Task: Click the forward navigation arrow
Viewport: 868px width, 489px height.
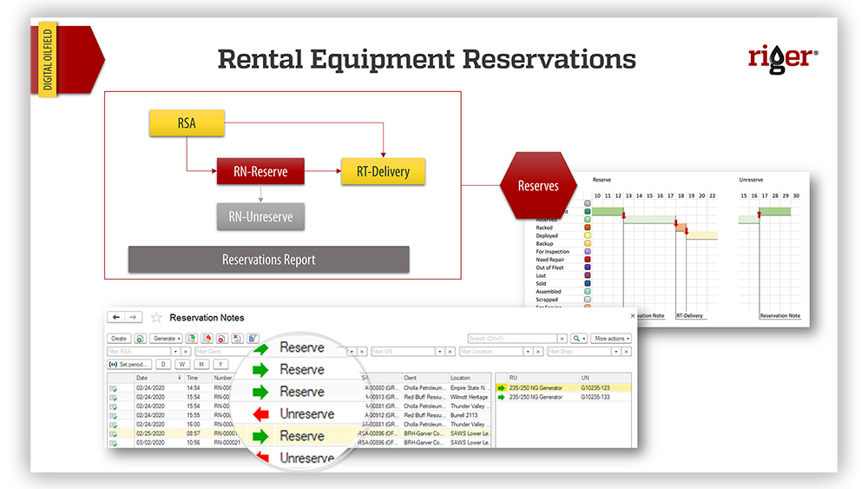Action: 133,318
